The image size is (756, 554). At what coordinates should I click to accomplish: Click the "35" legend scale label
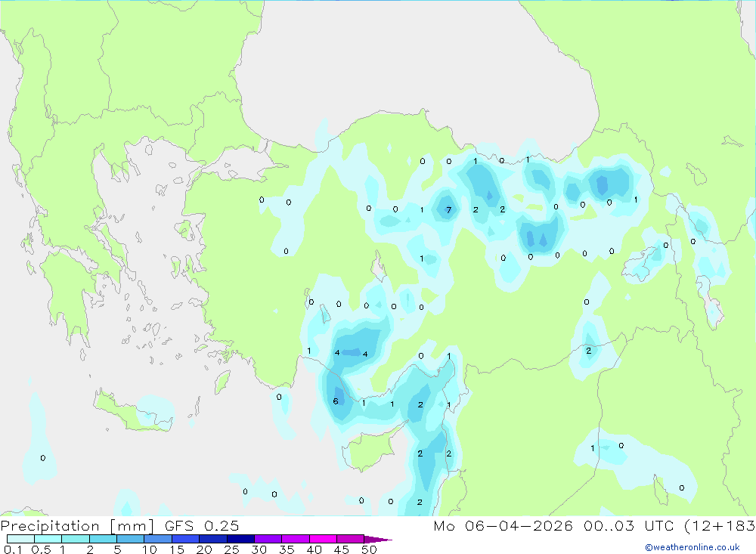(287, 549)
